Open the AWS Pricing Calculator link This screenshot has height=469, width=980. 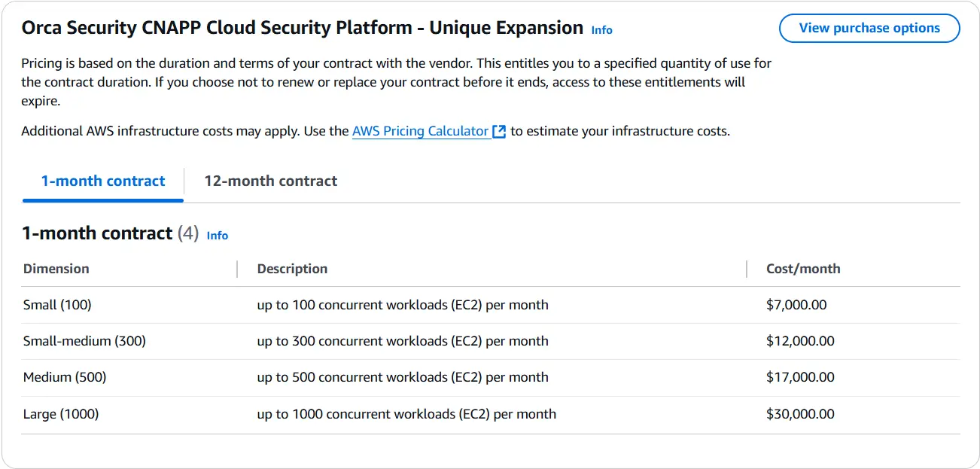click(420, 131)
